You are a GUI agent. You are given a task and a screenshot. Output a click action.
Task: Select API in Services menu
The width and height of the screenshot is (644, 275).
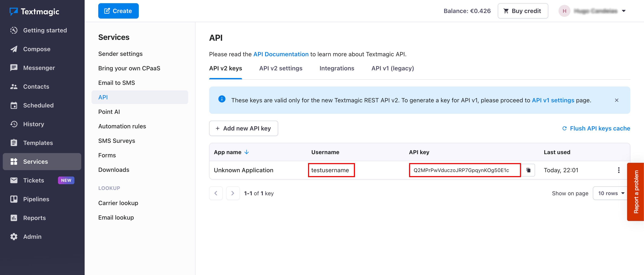[140, 97]
